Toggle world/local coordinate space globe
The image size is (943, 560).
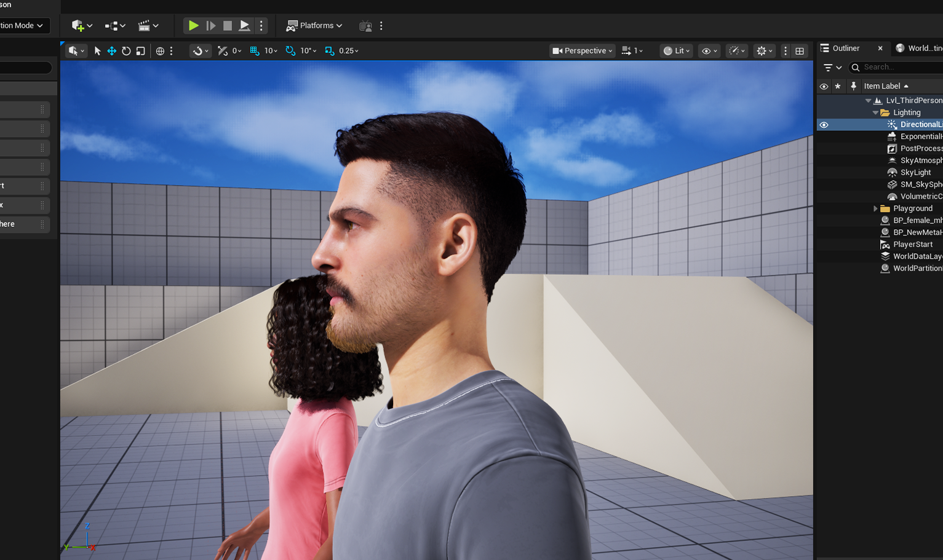coord(160,51)
